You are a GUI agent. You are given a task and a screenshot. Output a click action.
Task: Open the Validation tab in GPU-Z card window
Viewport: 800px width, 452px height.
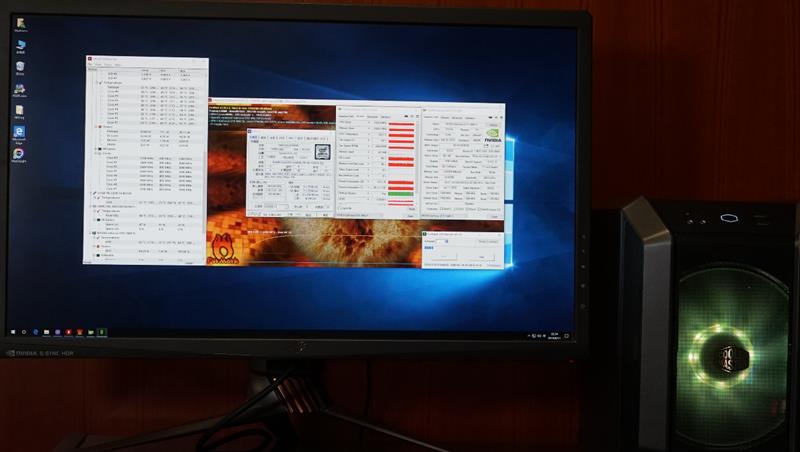(x=469, y=117)
